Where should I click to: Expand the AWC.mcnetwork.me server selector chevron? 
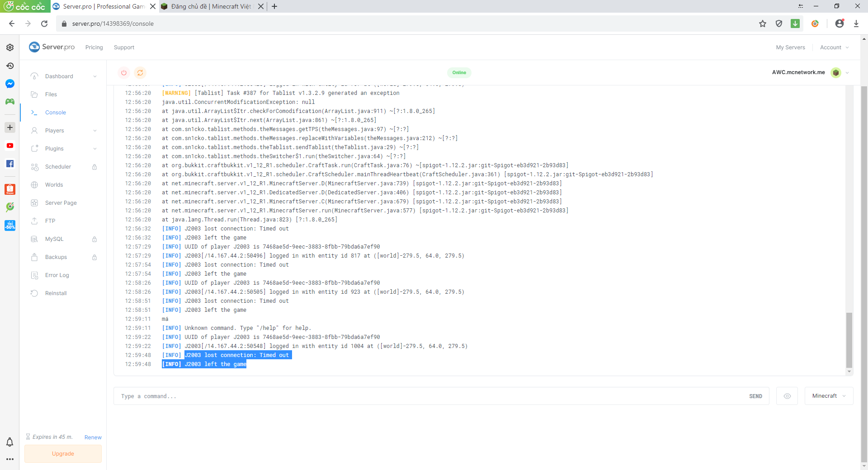tap(847, 72)
